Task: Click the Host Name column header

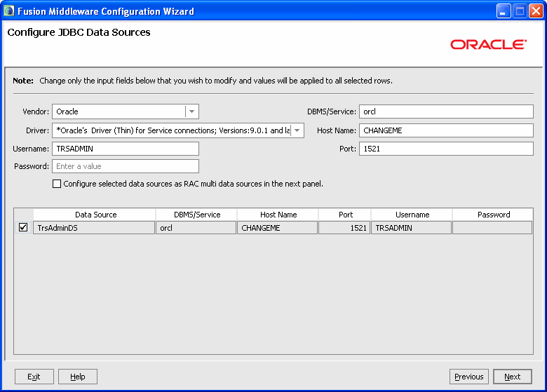Action: 278,215
